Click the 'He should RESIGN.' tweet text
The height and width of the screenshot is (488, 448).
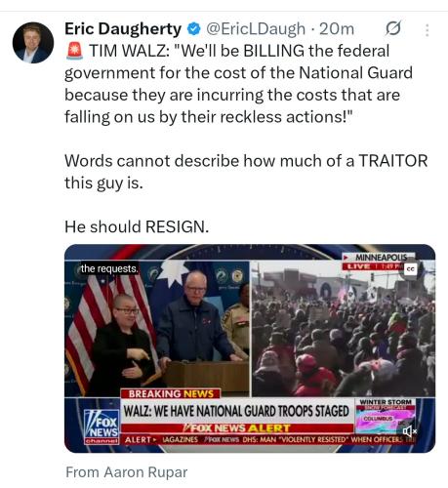(x=137, y=226)
